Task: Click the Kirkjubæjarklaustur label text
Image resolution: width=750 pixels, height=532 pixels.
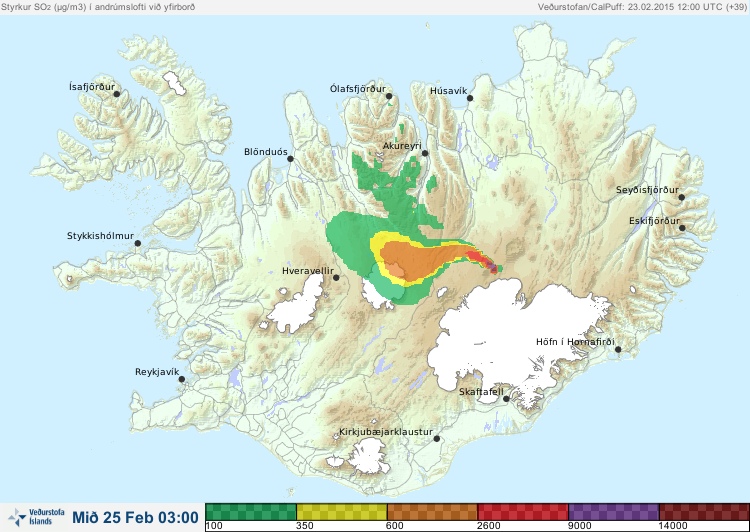Action: (x=386, y=432)
